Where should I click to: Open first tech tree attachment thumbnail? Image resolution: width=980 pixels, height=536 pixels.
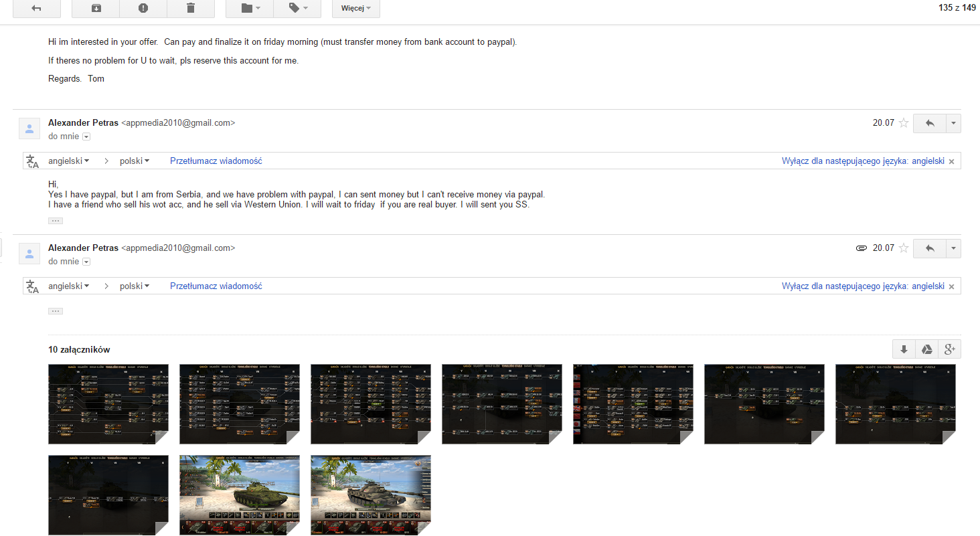(108, 404)
